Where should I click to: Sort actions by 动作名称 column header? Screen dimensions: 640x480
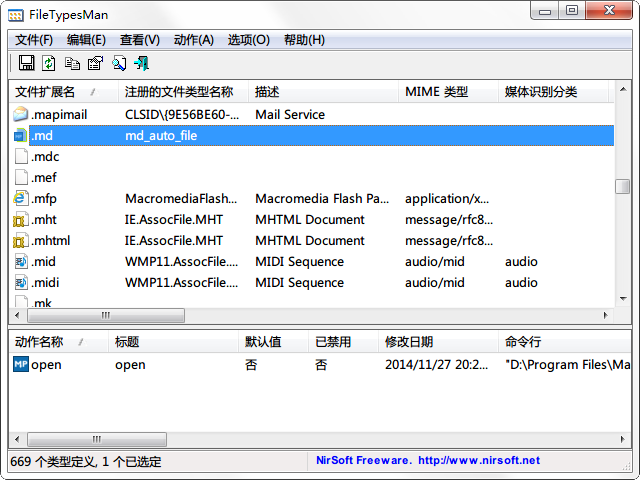tap(42, 342)
